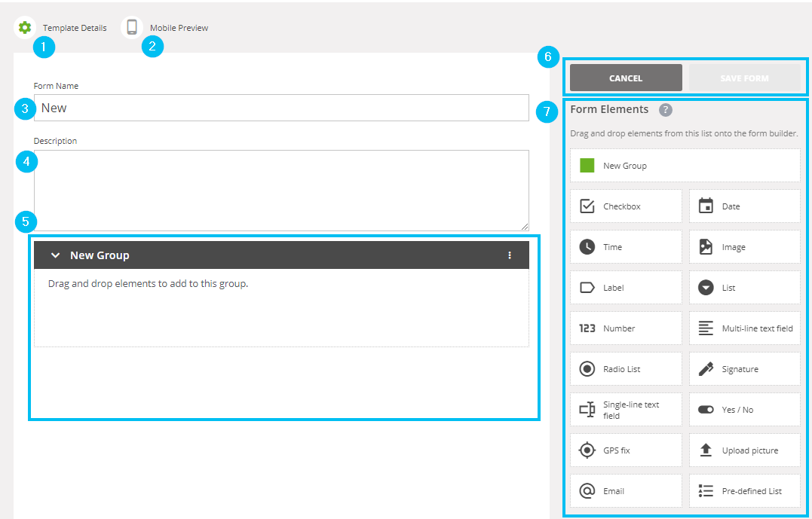Screen dimensions: 812x519
Task: Click the Number element 123 icon
Action: [589, 328]
